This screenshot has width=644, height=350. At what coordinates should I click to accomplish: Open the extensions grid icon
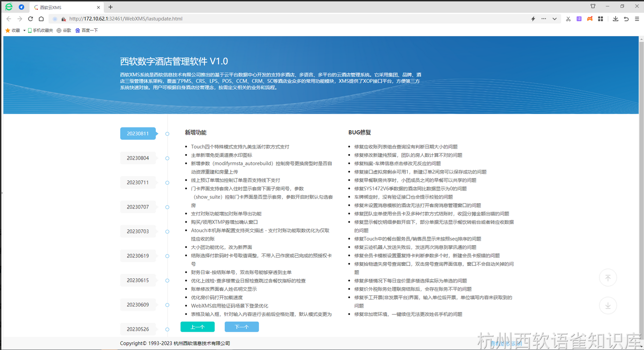coord(600,19)
